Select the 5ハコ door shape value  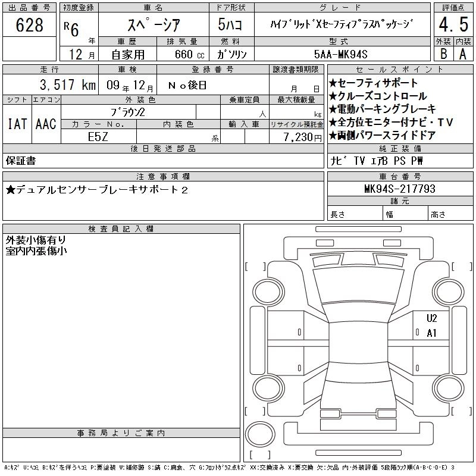pos(230,24)
